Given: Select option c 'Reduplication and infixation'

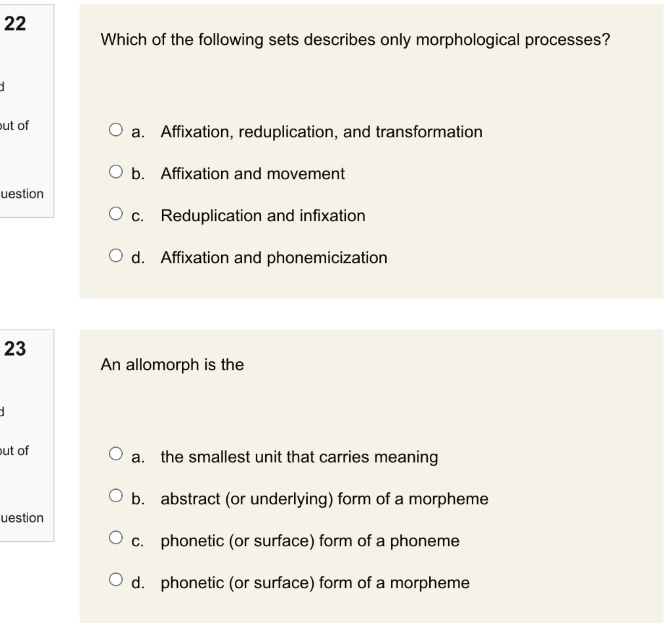Looking at the screenshot, I should 116,215.
